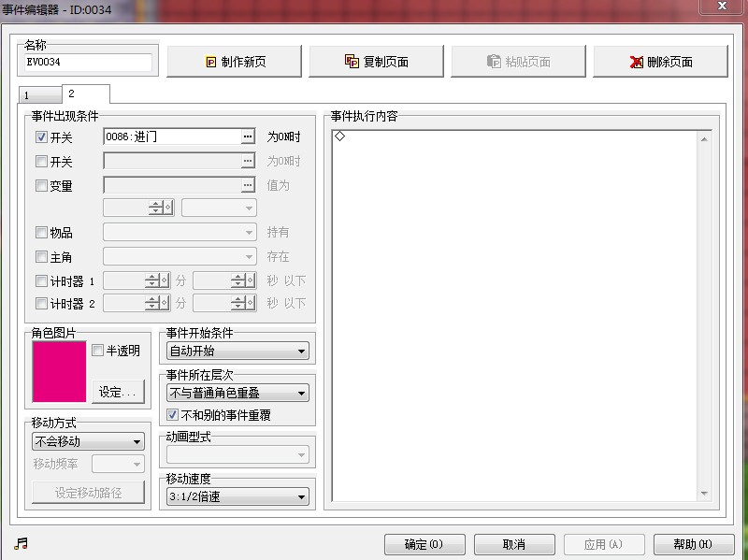Screen dimensions: 748x560
Task: Switch to event page tab 1
Action: pyautogui.click(x=40, y=95)
